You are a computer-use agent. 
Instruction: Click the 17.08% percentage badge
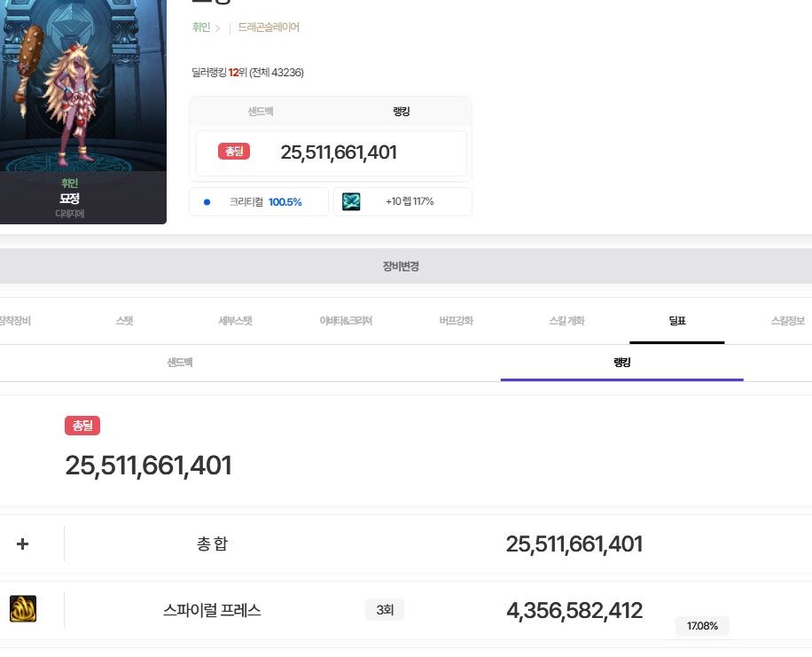coord(702,626)
